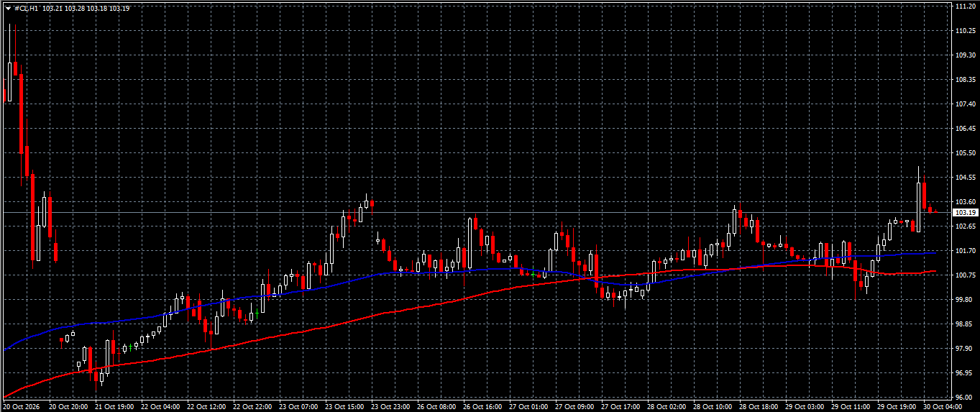The image size is (980, 412).
Task: Click the #CL,H1 symbol label
Action: pos(26,9)
